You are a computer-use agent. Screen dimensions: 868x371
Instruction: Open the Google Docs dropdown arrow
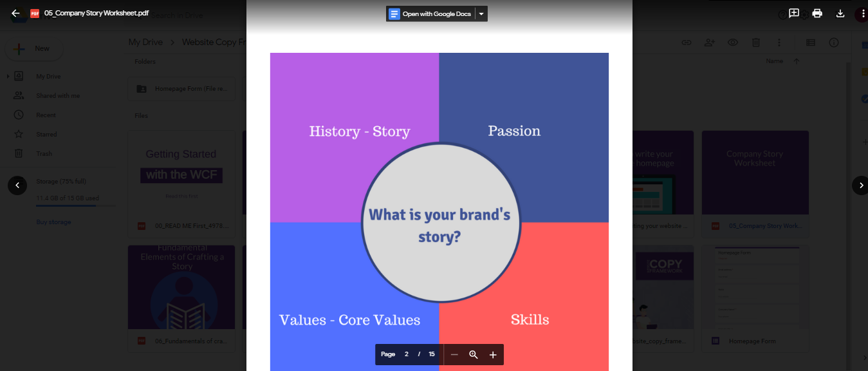[481, 13]
